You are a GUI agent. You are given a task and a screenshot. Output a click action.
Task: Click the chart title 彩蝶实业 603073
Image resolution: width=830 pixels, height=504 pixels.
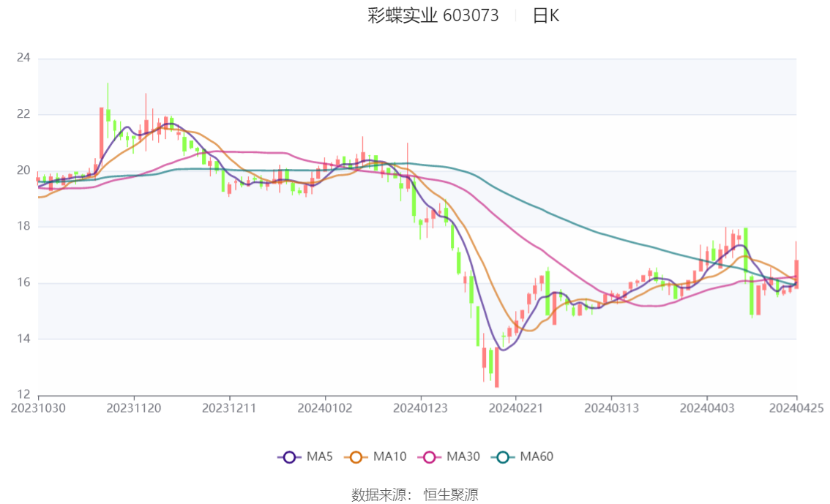click(x=433, y=15)
